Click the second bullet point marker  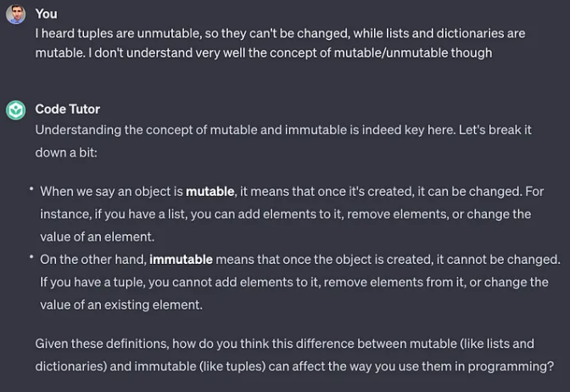pyautogui.click(x=31, y=256)
